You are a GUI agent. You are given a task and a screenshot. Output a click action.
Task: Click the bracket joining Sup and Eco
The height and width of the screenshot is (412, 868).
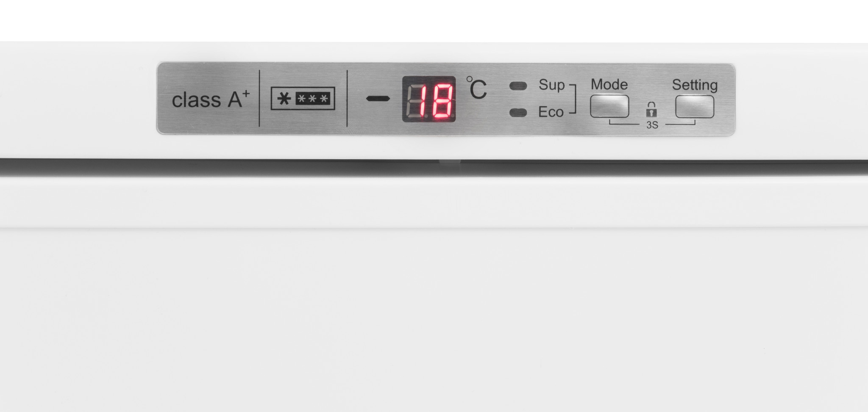(573, 99)
